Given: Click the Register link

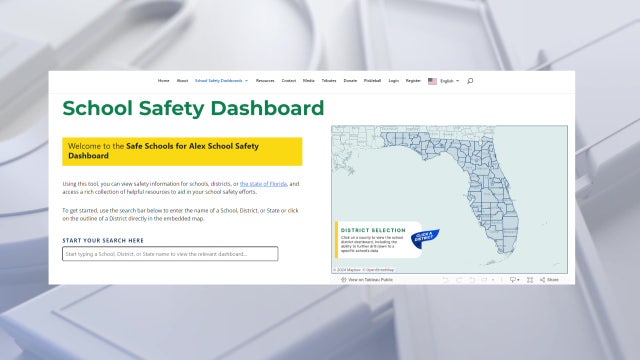Looking at the screenshot, I should (413, 81).
